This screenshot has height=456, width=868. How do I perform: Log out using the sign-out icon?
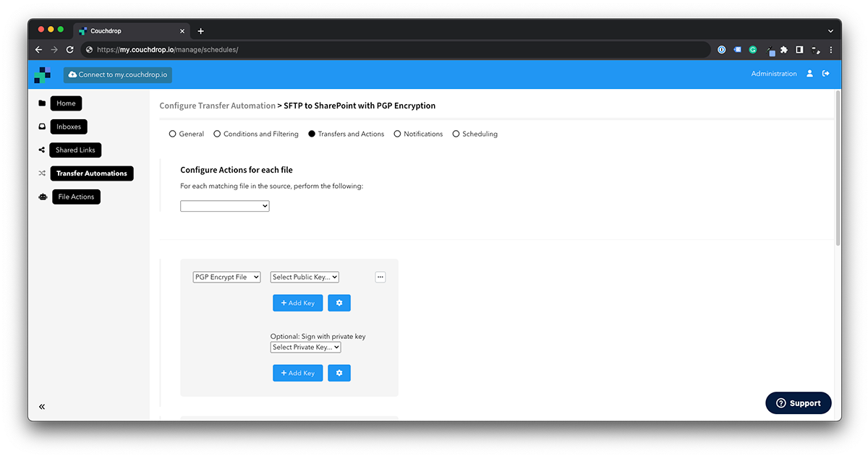click(x=826, y=73)
